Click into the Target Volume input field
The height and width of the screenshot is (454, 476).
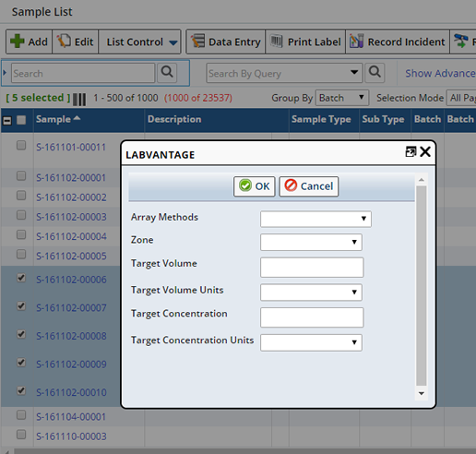tap(312, 268)
